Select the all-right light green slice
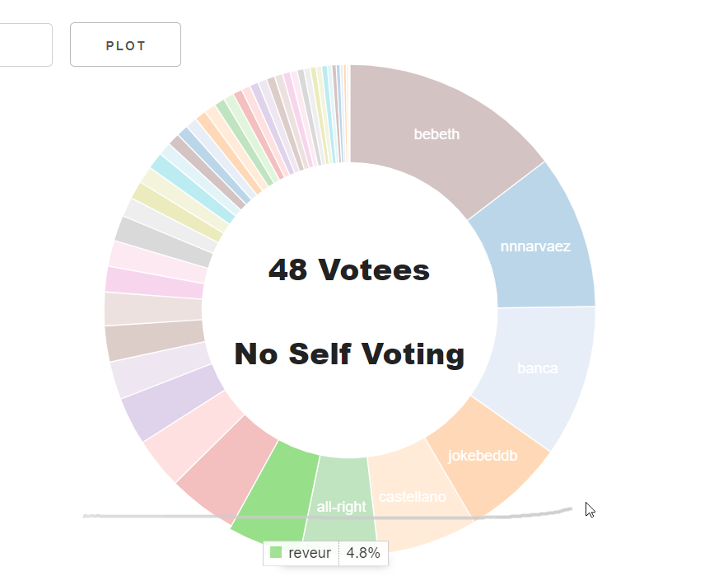The image size is (728, 581). 341,507
